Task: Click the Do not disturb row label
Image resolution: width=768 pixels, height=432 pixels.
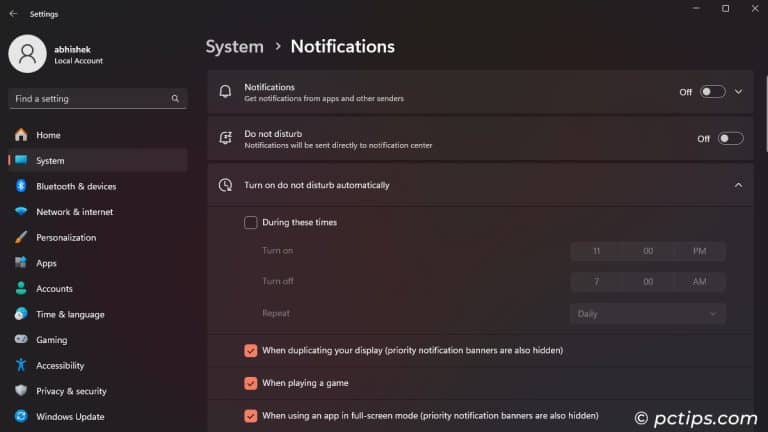Action: coord(273,134)
